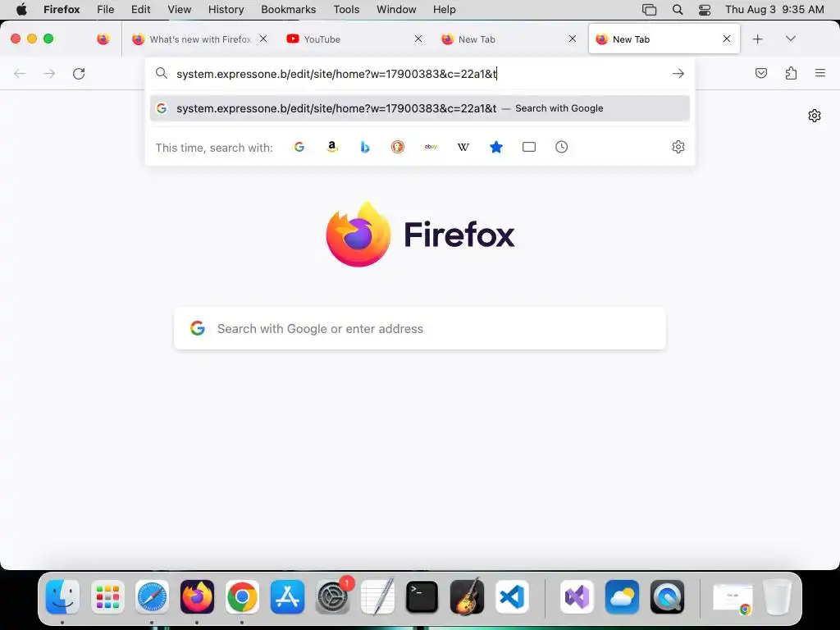The image size is (840, 630).
Task: Open the Save to Pocket button
Action: 760,73
